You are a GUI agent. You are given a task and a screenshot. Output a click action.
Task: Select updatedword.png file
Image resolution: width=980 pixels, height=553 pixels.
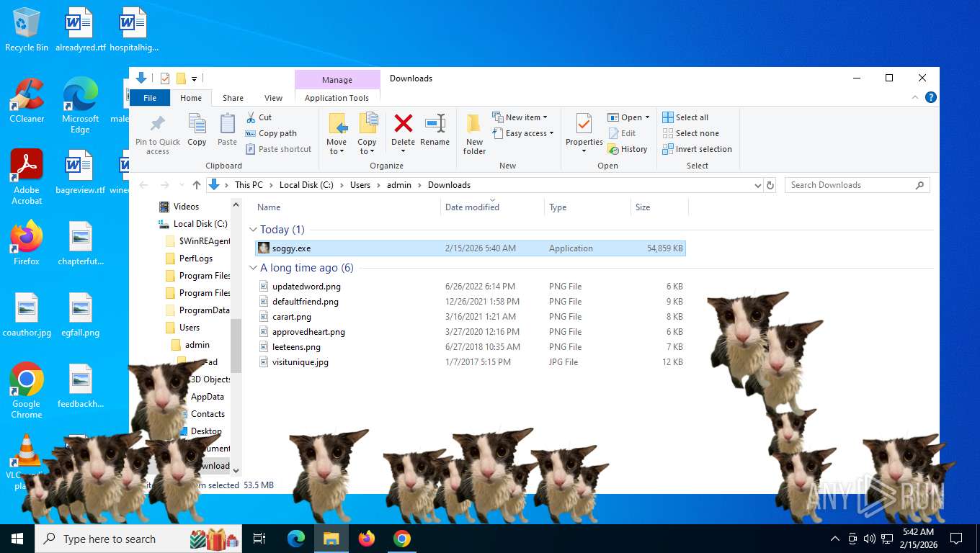coord(471,287)
